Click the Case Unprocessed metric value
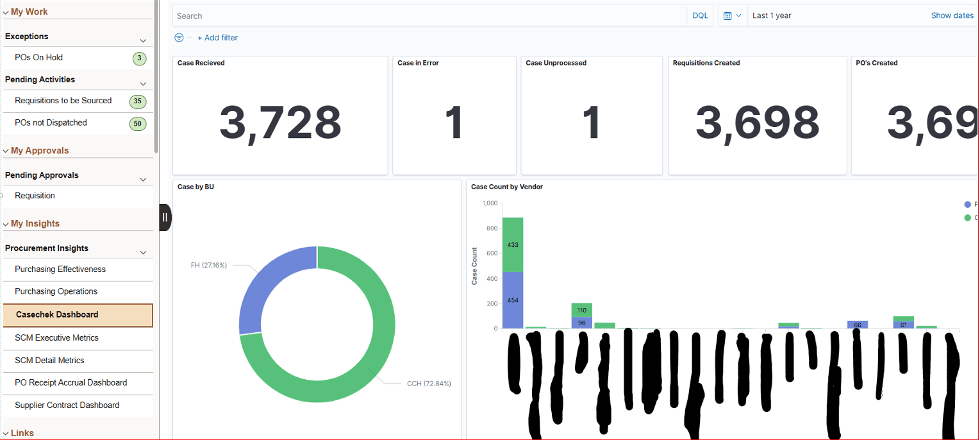980x442 pixels. tap(592, 123)
